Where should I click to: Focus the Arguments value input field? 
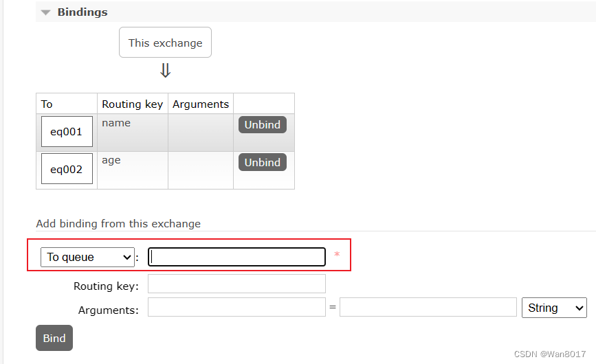tap(428, 307)
